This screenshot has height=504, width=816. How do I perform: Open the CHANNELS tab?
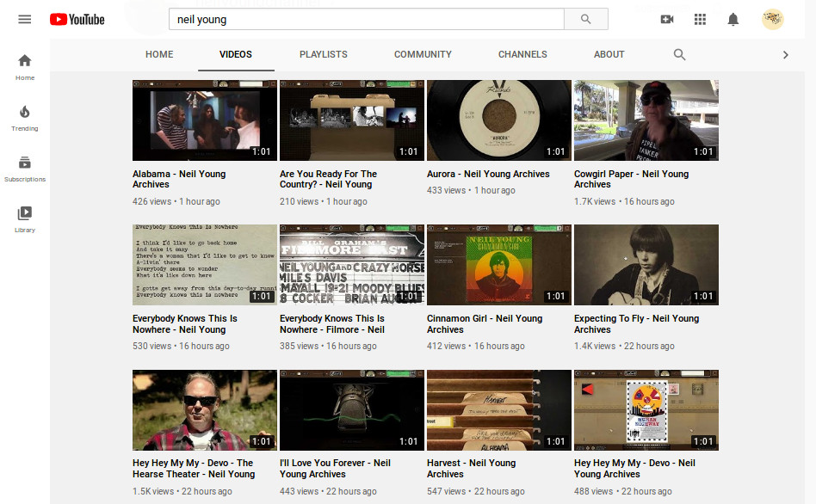point(522,54)
